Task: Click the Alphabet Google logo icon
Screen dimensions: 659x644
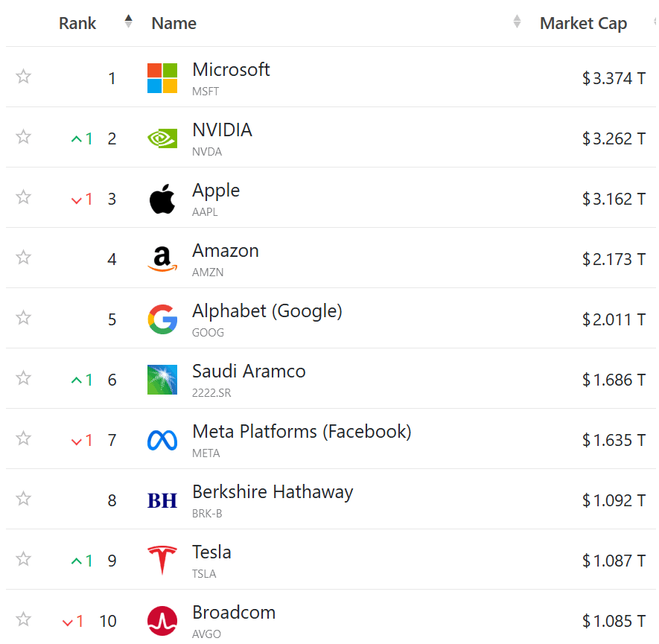Action: (162, 319)
